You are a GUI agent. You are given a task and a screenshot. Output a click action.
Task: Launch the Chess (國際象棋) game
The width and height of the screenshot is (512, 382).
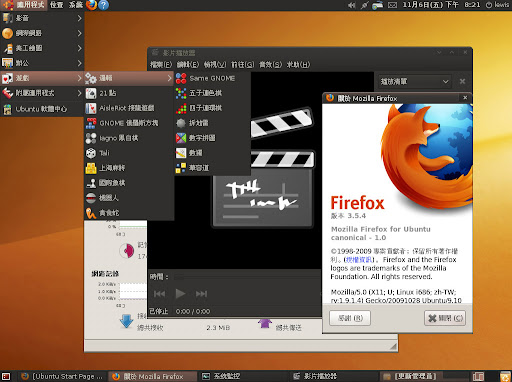[x=129, y=183]
